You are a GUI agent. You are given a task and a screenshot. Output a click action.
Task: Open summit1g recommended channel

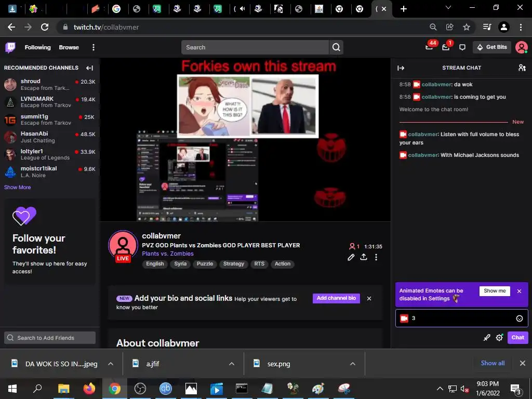50,119
